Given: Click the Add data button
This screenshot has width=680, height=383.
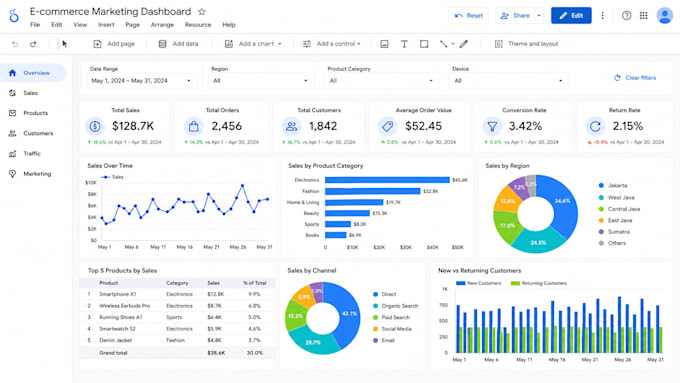Looking at the screenshot, I should [178, 44].
